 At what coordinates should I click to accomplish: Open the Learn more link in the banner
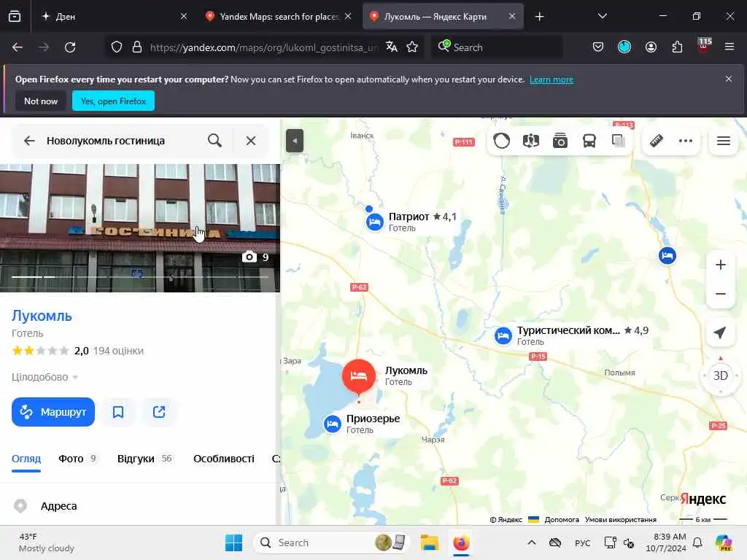pyautogui.click(x=551, y=79)
